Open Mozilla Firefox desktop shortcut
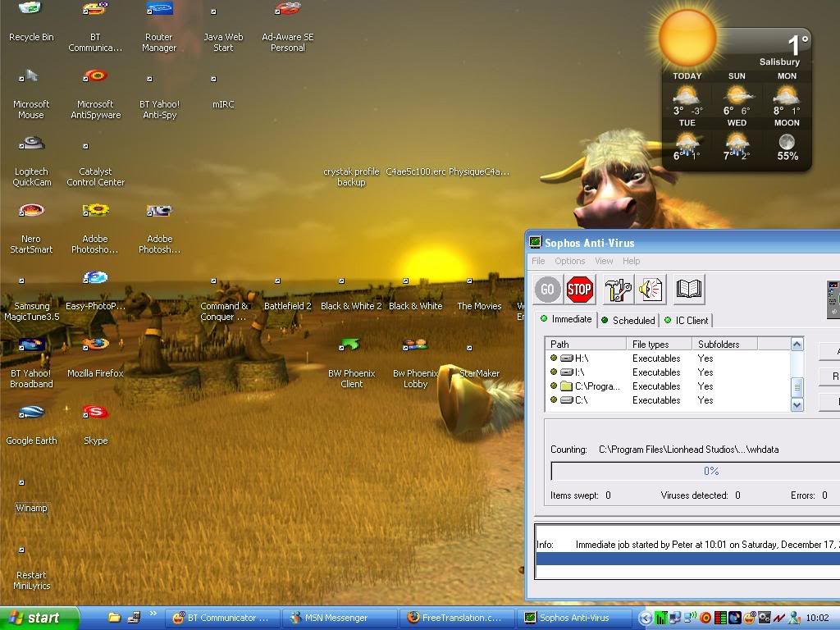 point(96,345)
